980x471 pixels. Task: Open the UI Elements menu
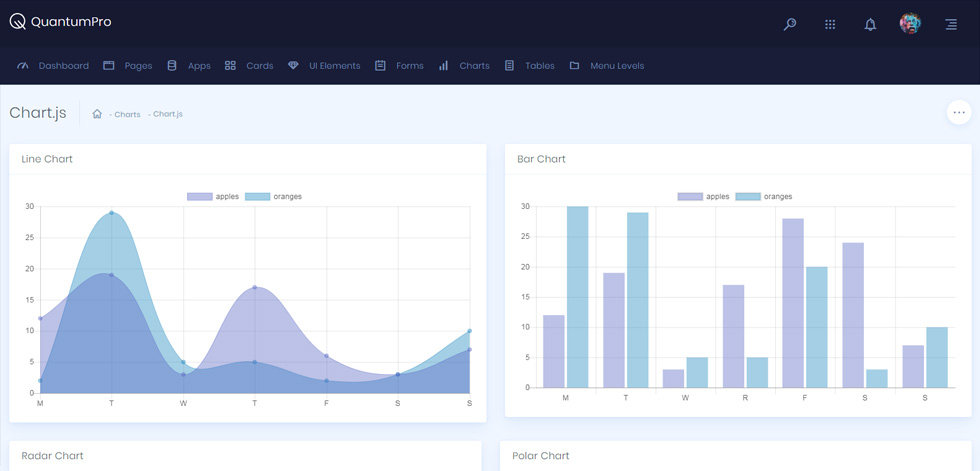pos(335,66)
